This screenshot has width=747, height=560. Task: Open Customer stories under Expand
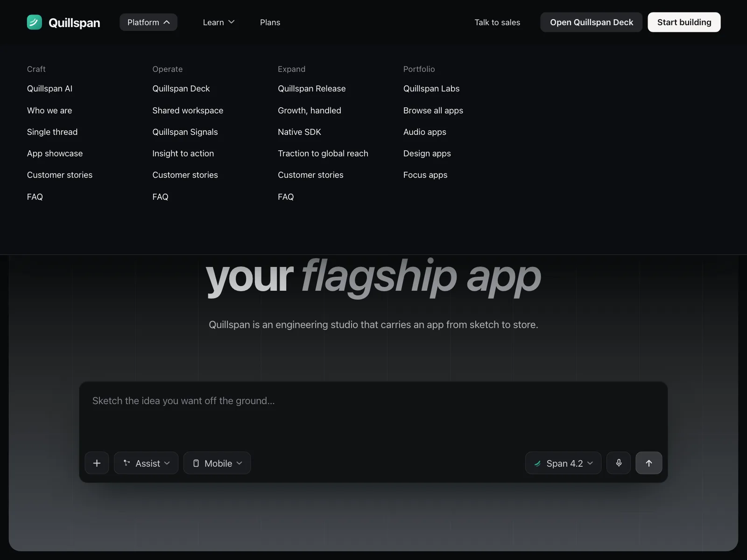pos(310,175)
